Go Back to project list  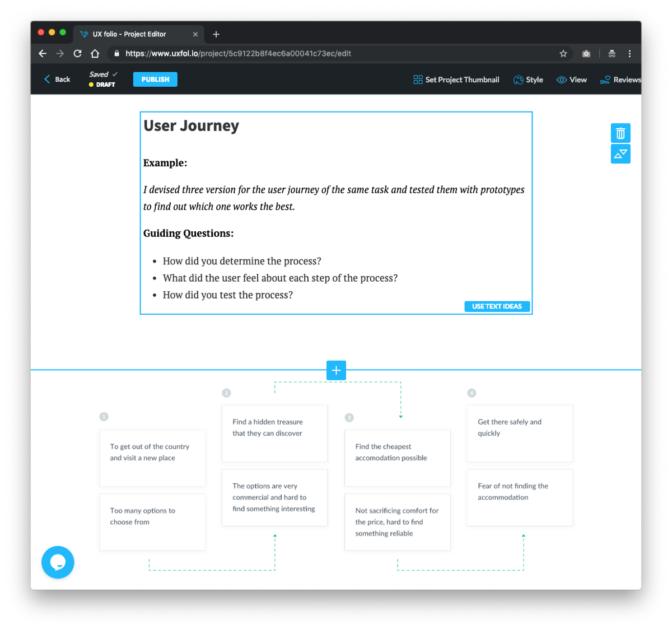tap(57, 80)
